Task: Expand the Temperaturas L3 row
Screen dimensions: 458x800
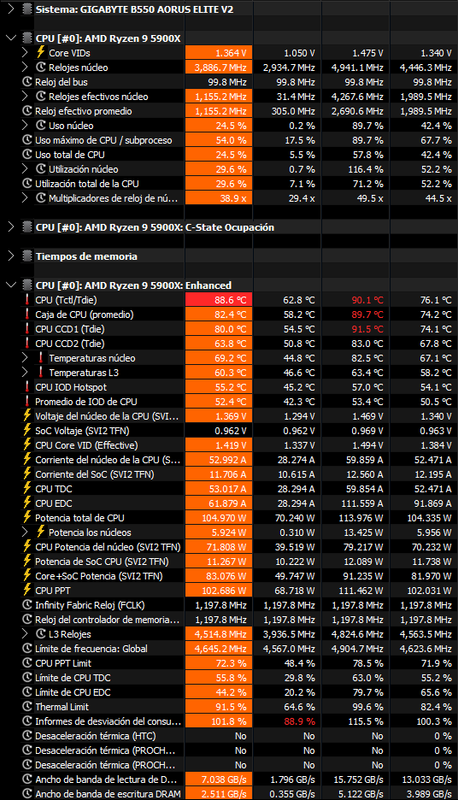Action: (25, 372)
